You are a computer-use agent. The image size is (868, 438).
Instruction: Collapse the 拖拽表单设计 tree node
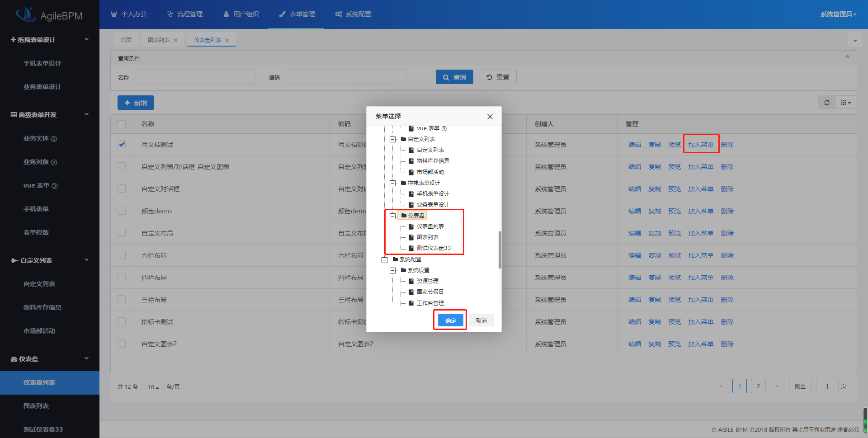[x=393, y=183]
